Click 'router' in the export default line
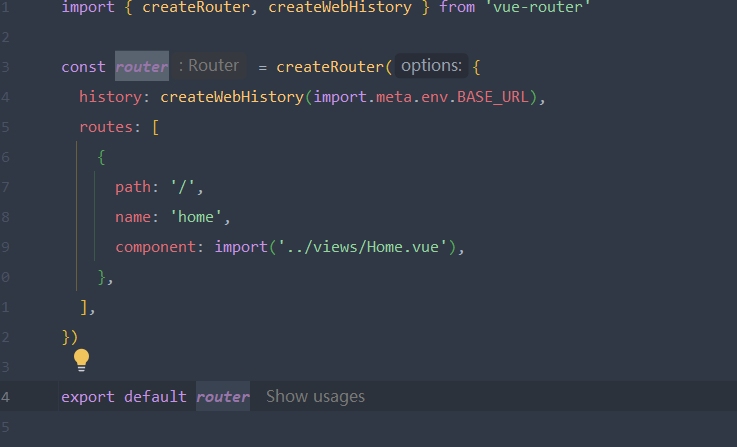This screenshot has width=737, height=447. click(x=223, y=396)
